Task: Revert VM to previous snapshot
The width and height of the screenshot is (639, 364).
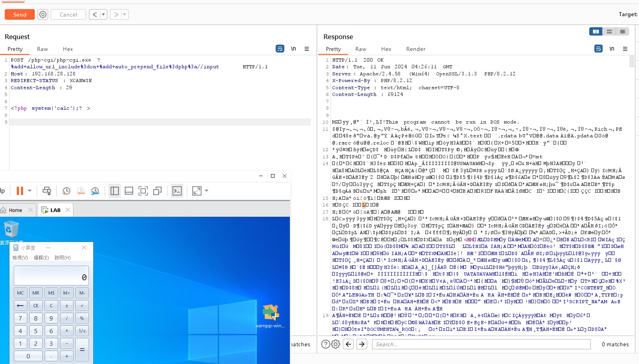Action: [81, 191]
